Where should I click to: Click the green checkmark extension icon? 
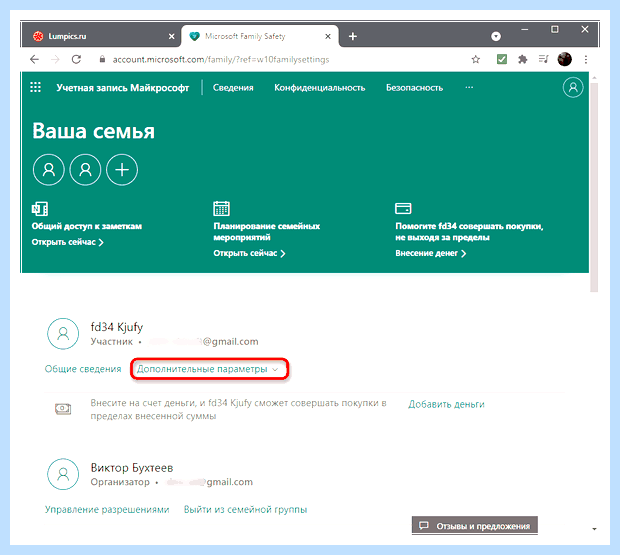click(502, 59)
